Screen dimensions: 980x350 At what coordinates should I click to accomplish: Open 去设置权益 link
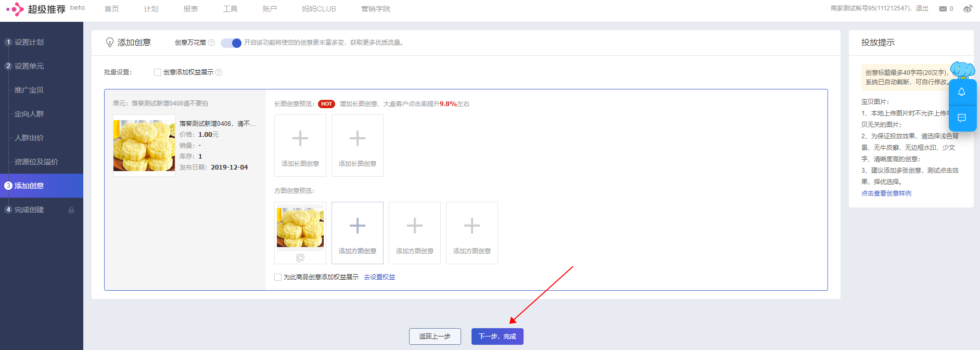(379, 277)
